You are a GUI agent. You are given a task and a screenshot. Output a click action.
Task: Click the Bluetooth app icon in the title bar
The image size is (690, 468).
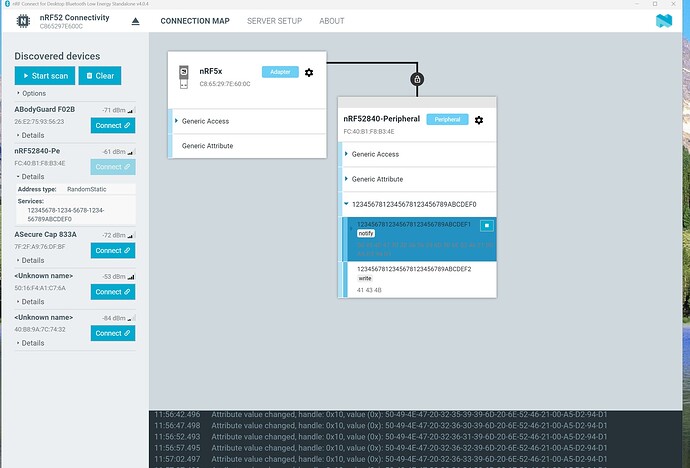pyautogui.click(x=7, y=4)
